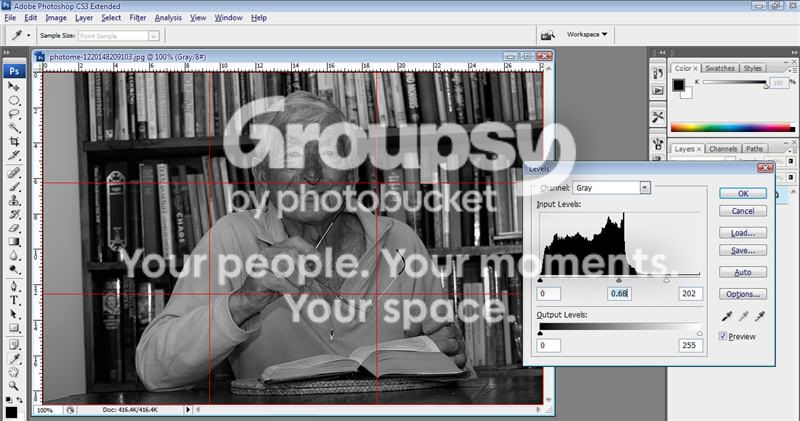The image size is (800, 421).
Task: Select the Elliptical Marquee tool
Action: click(14, 101)
